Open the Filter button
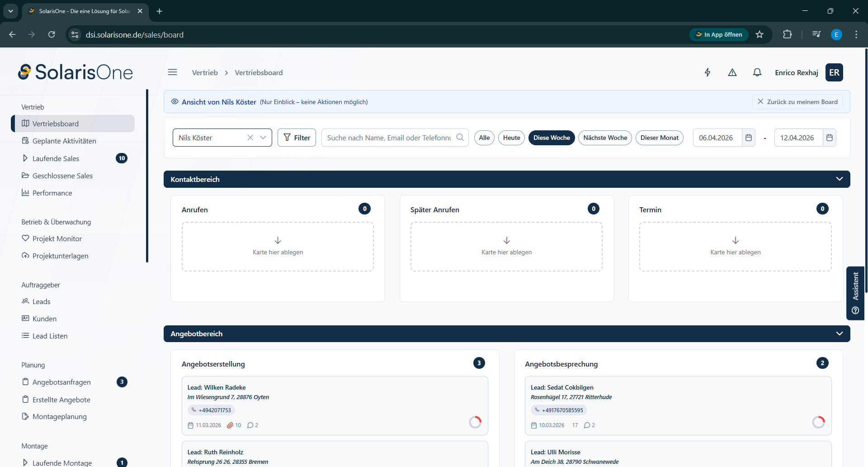The height and width of the screenshot is (467, 868). click(297, 138)
